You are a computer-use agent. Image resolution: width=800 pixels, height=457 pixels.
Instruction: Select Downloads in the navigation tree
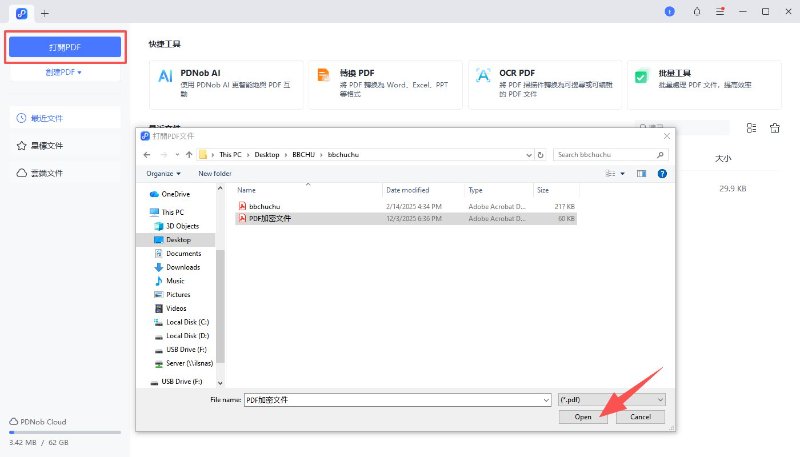(182, 267)
